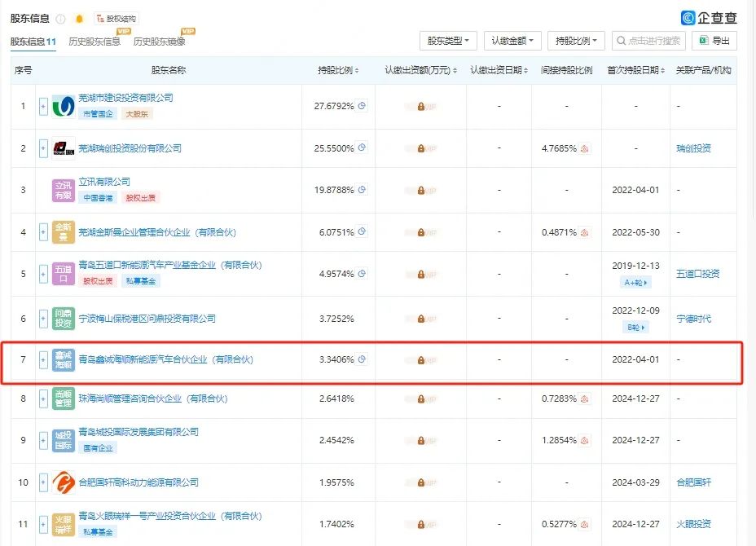Click the lock icon in 芜湖瑞创投资 row
Image resolution: width=756 pixels, height=546 pixels.
[x=421, y=148]
